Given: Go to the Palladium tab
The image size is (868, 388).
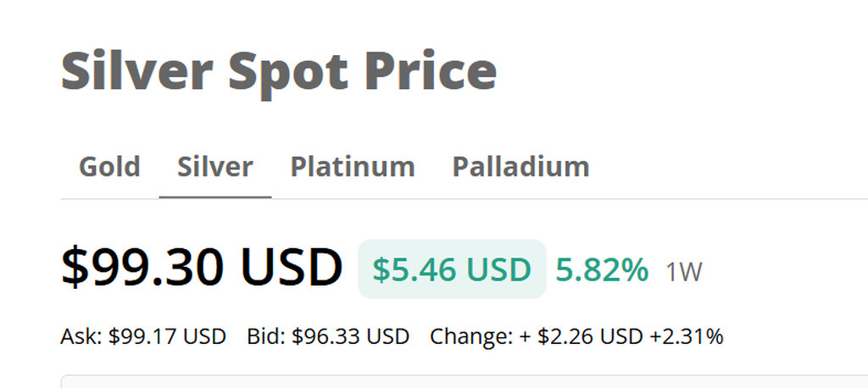Looking at the screenshot, I should tap(520, 167).
